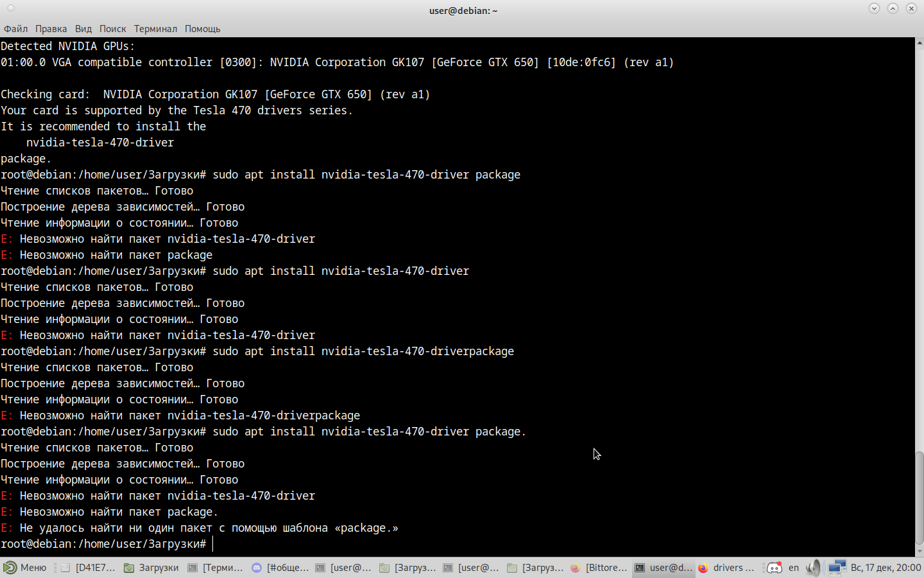Click the window menu button in title bar
Viewport: 924px width, 578px height.
[x=10, y=8]
